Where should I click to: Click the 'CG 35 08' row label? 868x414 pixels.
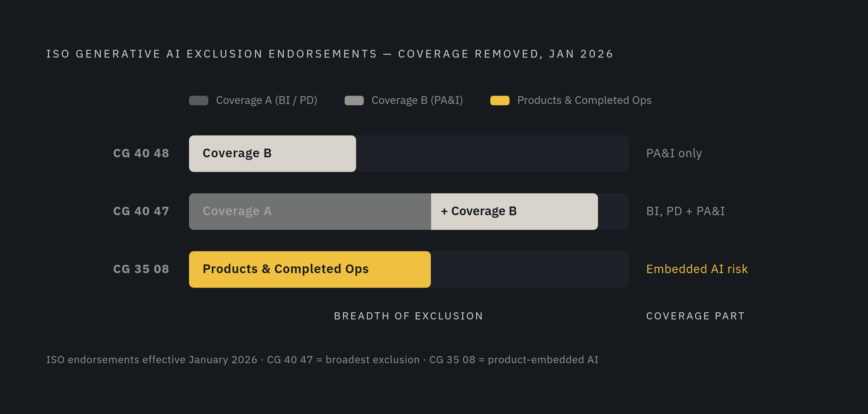(141, 269)
